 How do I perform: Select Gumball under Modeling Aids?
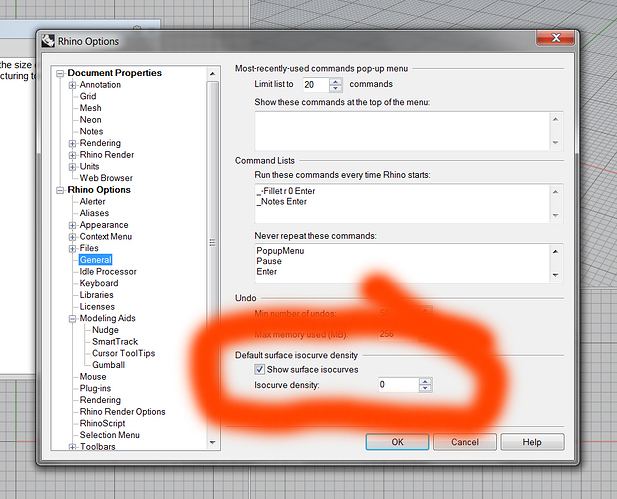(x=108, y=365)
